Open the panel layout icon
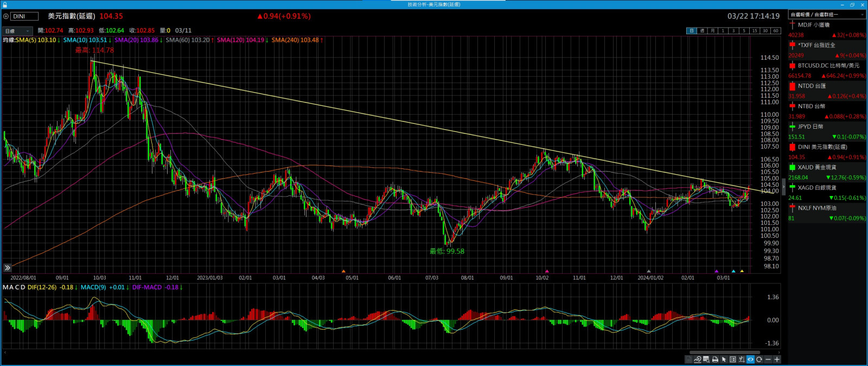Image resolution: width=868 pixels, height=366 pixels. tap(733, 359)
